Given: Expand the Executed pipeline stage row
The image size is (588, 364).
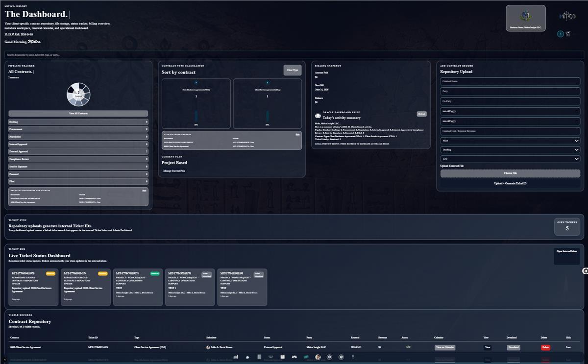Looking at the screenshot, I should [x=78, y=174].
